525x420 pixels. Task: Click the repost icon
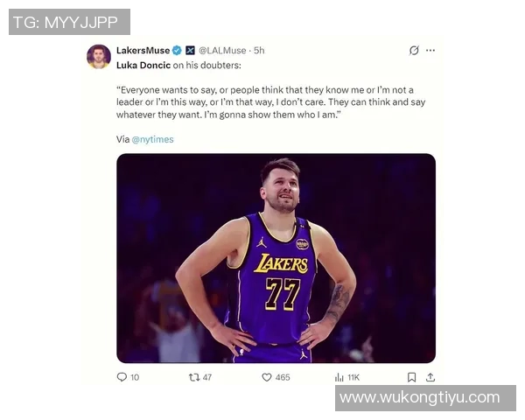pos(194,377)
